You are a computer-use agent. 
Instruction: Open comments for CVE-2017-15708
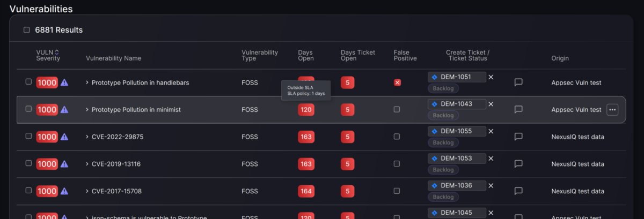[x=518, y=191]
